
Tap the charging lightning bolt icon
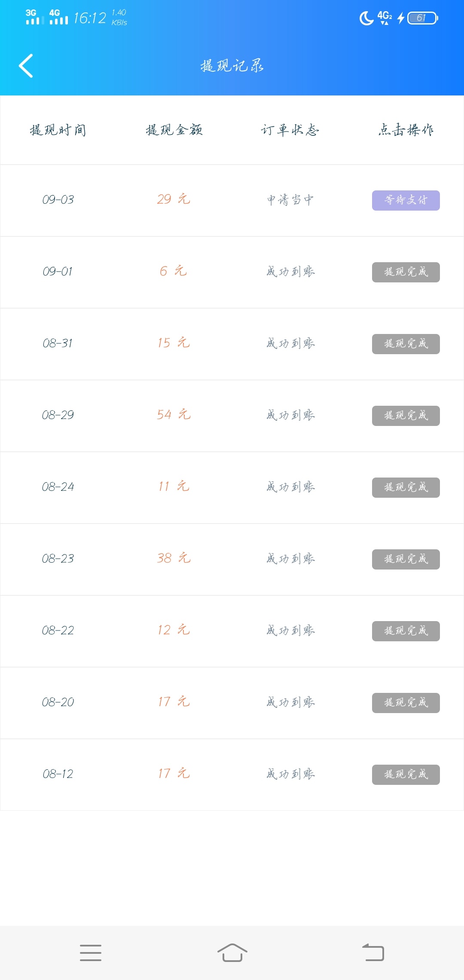(x=400, y=18)
